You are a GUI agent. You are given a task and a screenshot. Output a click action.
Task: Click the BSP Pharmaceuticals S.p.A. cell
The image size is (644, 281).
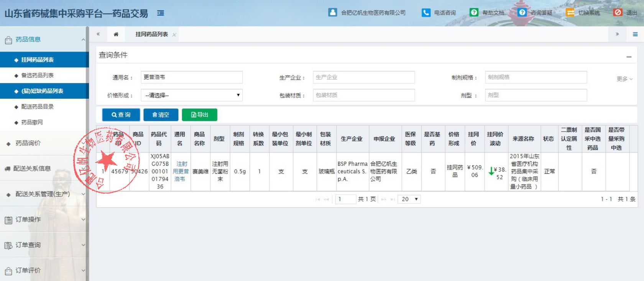coord(352,171)
